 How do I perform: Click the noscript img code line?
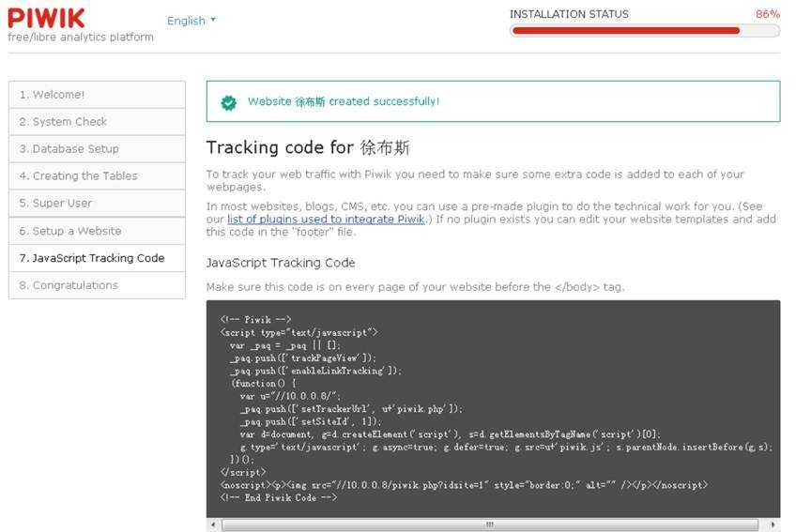coord(464,485)
